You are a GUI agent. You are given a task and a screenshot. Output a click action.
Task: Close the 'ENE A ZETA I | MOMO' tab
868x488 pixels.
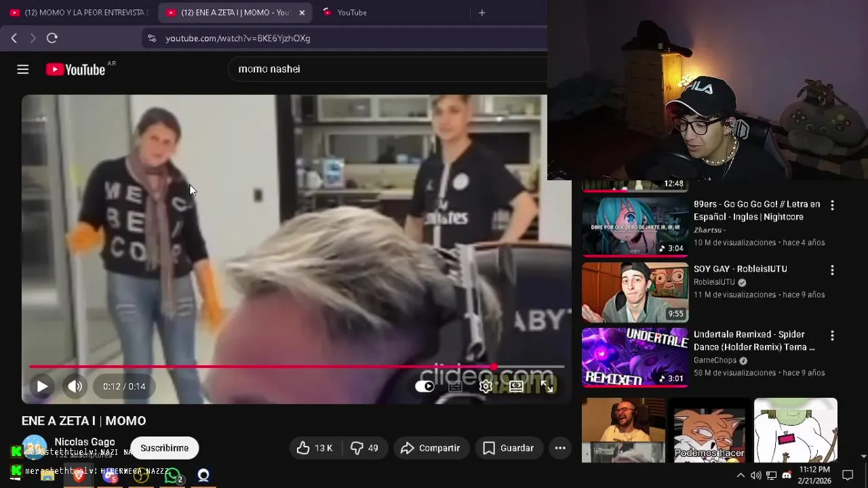click(302, 12)
